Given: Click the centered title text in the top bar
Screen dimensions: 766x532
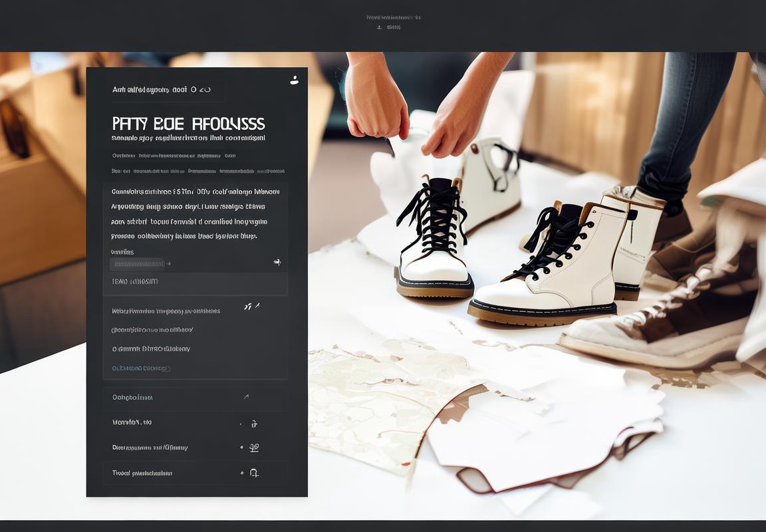Looking at the screenshot, I should click(394, 17).
